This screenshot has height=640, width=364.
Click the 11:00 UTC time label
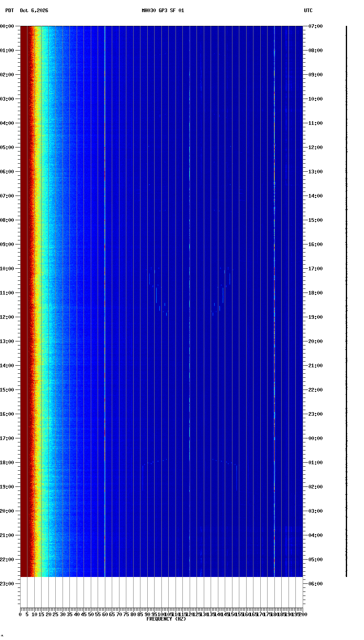pyautogui.click(x=316, y=123)
